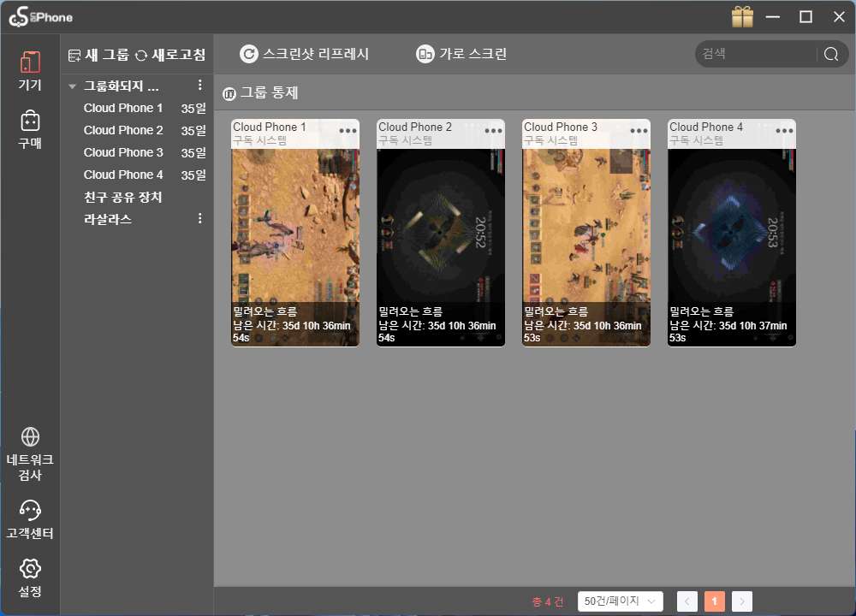
Task: Open options menu for 라살라스 group
Action: coord(199,218)
